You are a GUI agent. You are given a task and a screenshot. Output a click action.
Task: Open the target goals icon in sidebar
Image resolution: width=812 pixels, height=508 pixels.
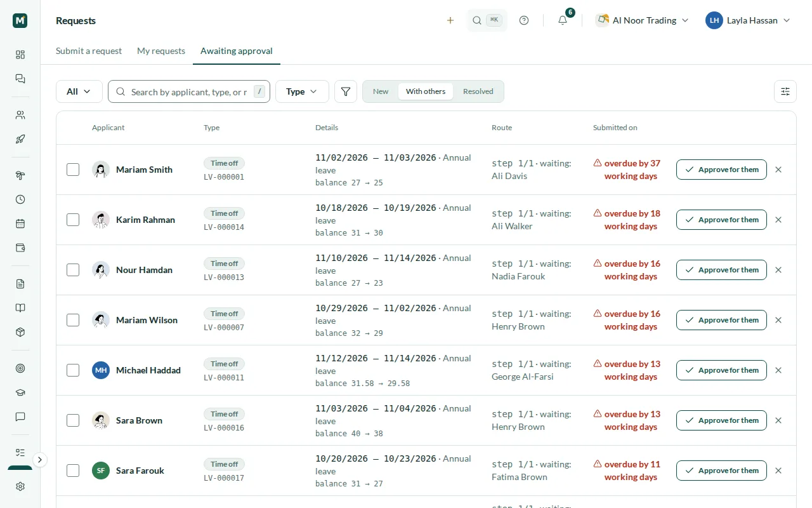(x=20, y=368)
